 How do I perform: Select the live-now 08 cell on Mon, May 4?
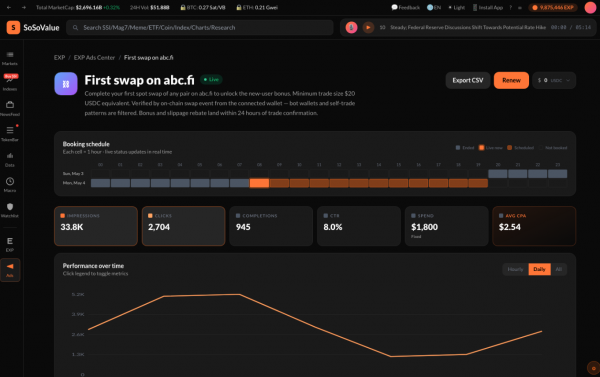[x=259, y=183]
